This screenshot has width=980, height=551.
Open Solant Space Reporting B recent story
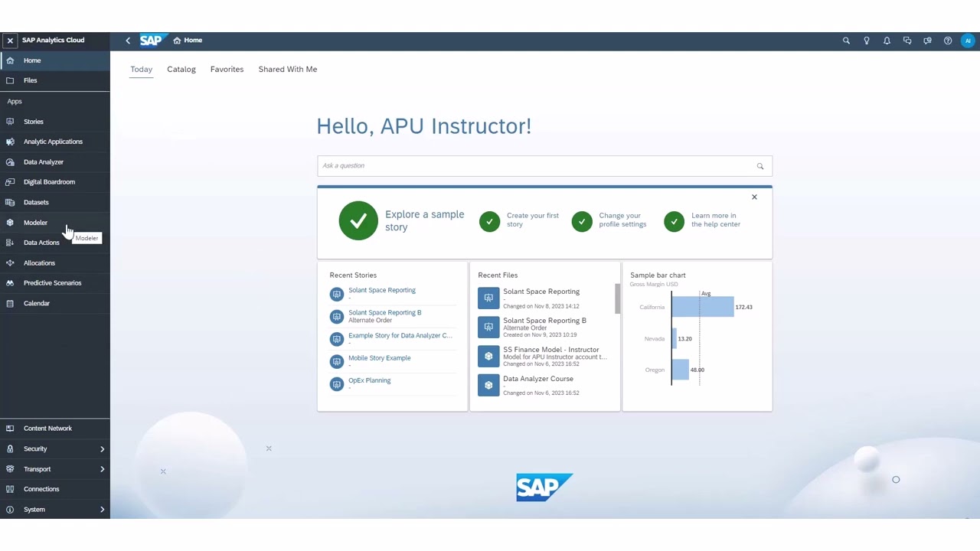pyautogui.click(x=384, y=313)
